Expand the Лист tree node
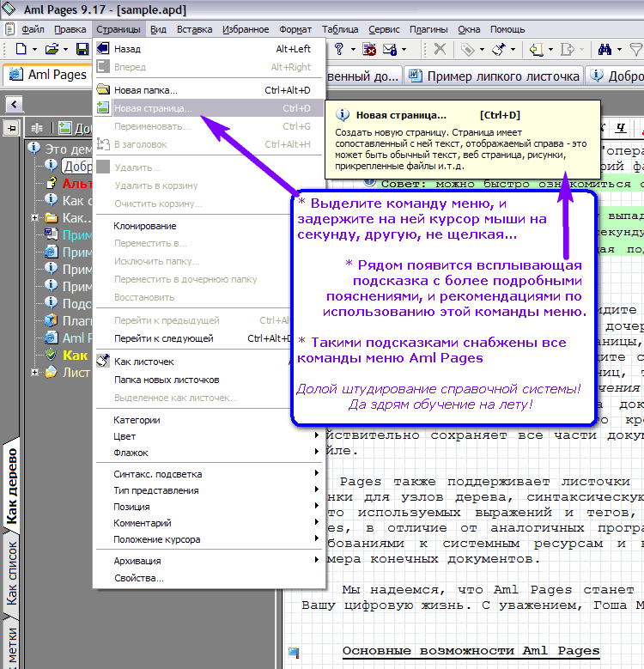The image size is (644, 669). click(34, 372)
